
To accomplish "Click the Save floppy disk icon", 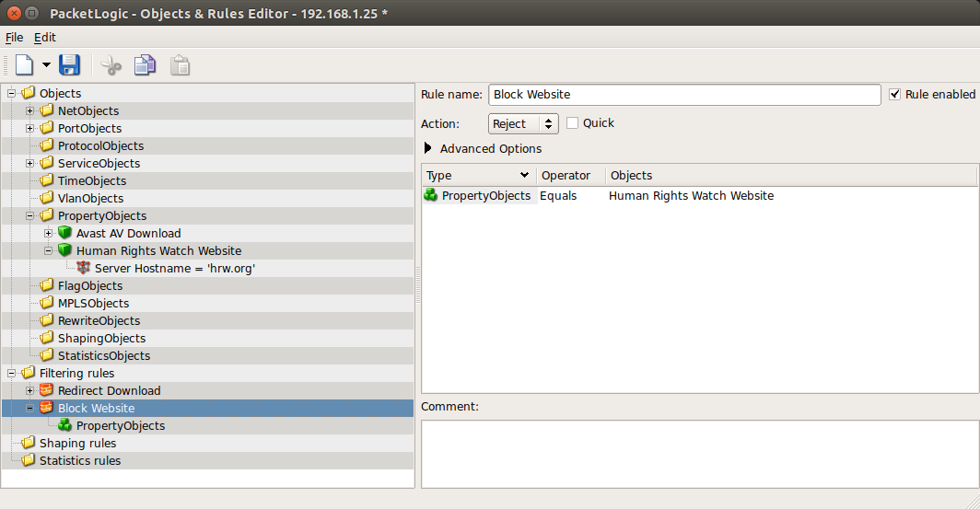I will point(70,65).
